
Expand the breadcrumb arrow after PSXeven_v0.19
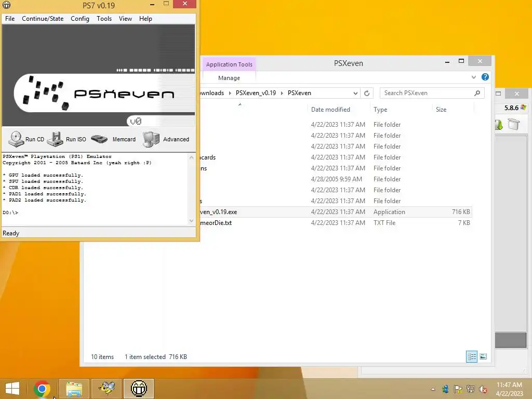tap(282, 93)
